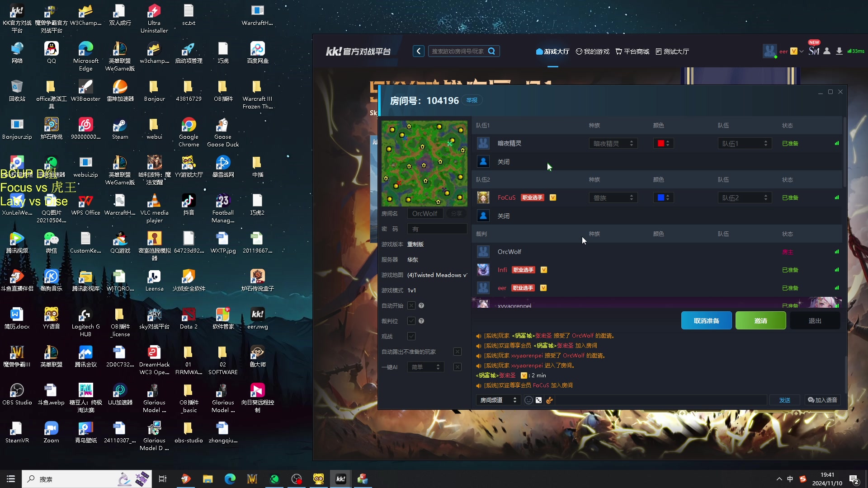Viewport: 868px width, 488px height.
Task: Open the friends person icon in KK header
Action: point(827,51)
